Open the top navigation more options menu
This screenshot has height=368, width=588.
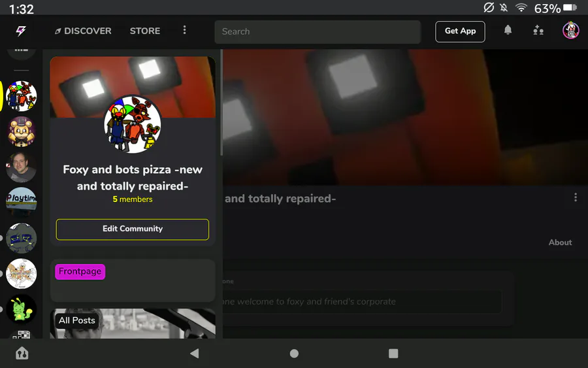point(184,30)
